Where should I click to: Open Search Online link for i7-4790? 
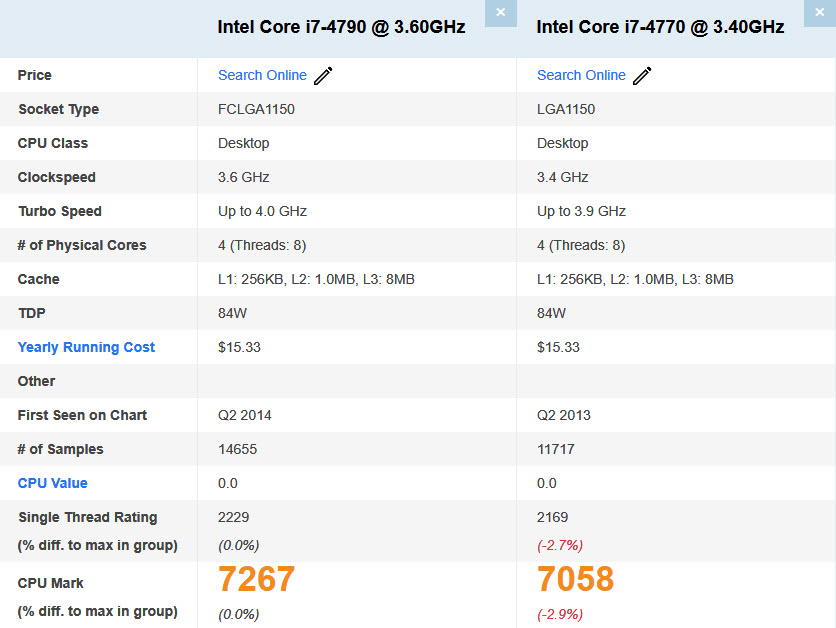point(262,75)
